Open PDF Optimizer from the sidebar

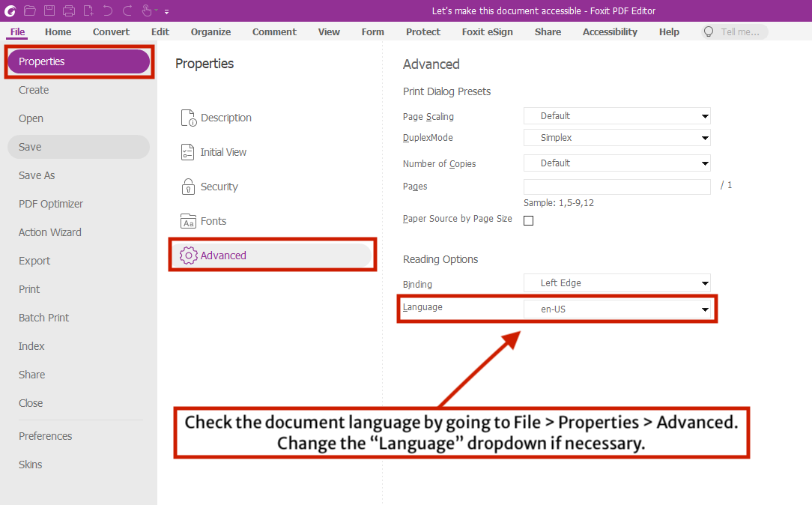(x=51, y=204)
